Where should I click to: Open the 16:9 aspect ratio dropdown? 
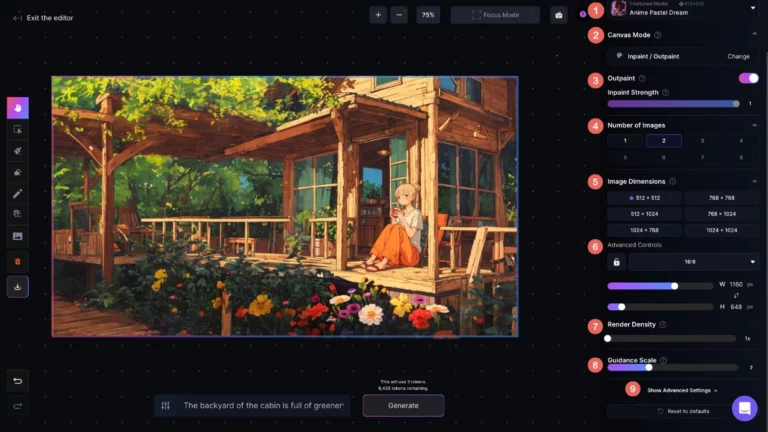[x=693, y=262]
